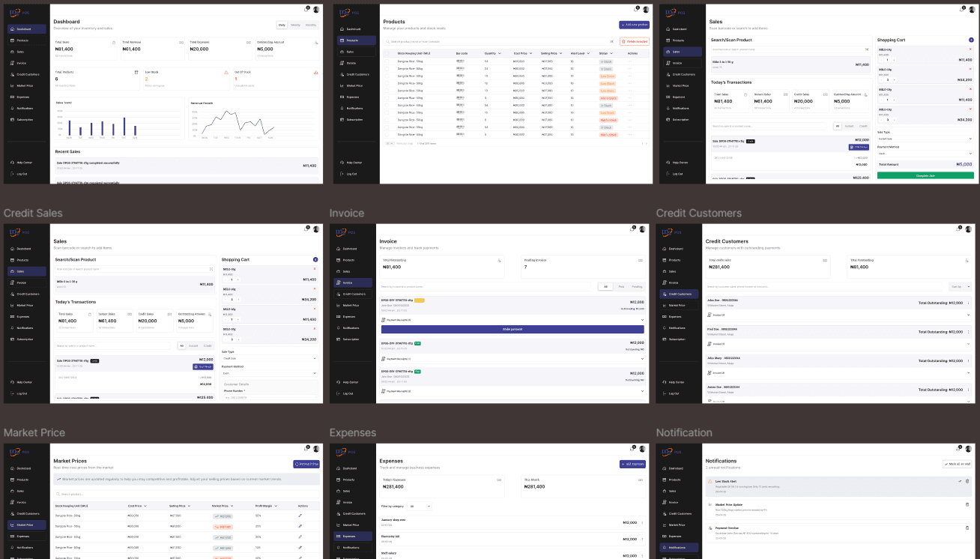Click avatar on Expenses screen

(x=643, y=448)
